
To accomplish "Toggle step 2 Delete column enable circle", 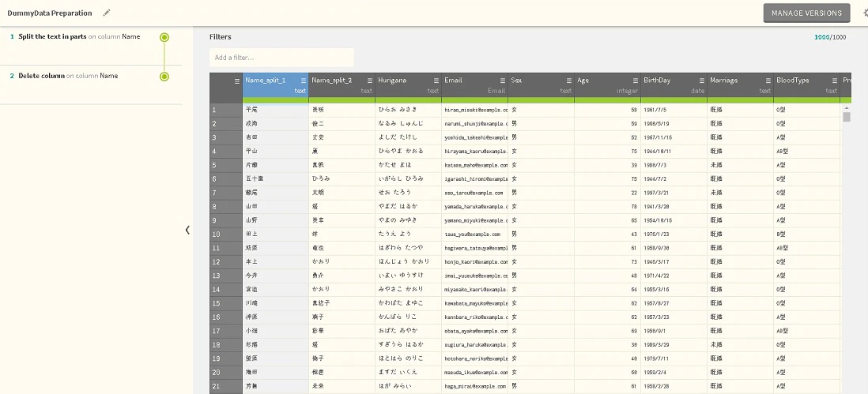I will pos(164,77).
